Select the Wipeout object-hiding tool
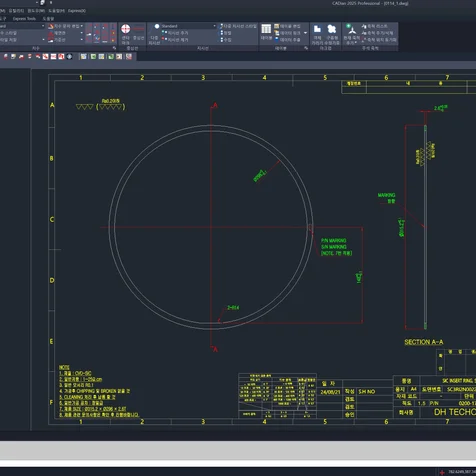476x476 pixels. point(317,34)
